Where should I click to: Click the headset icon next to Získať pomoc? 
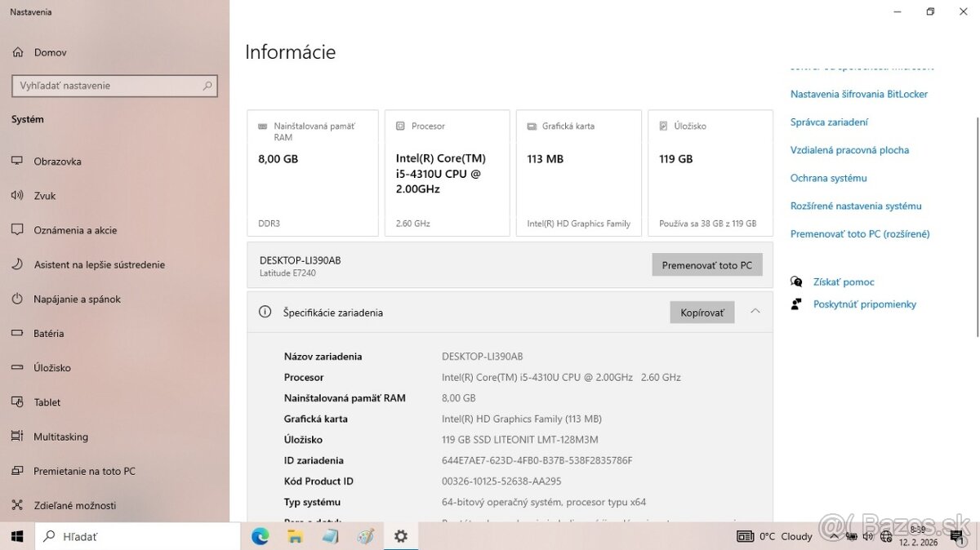[x=796, y=282]
